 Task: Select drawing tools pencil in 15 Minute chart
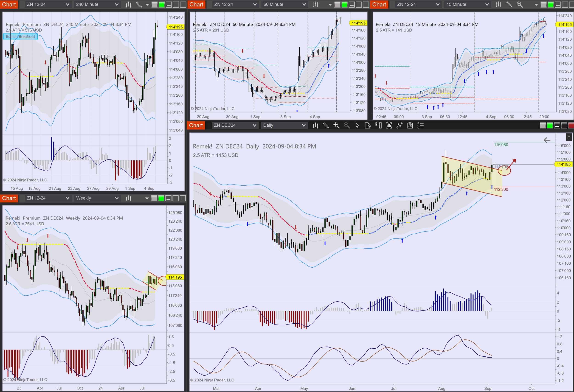tap(509, 4)
